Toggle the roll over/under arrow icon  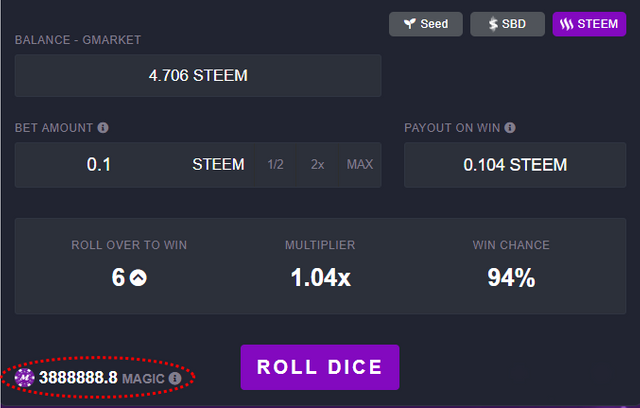point(138,278)
